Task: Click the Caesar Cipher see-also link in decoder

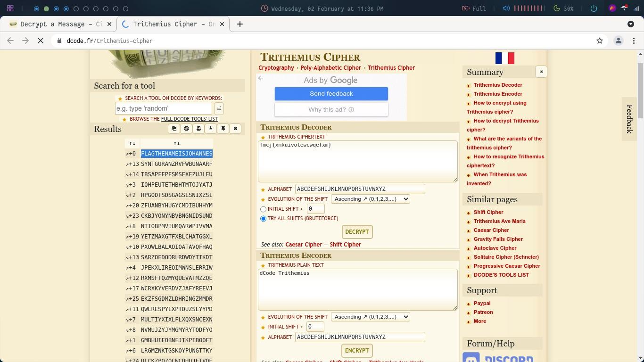Action: [x=304, y=245]
